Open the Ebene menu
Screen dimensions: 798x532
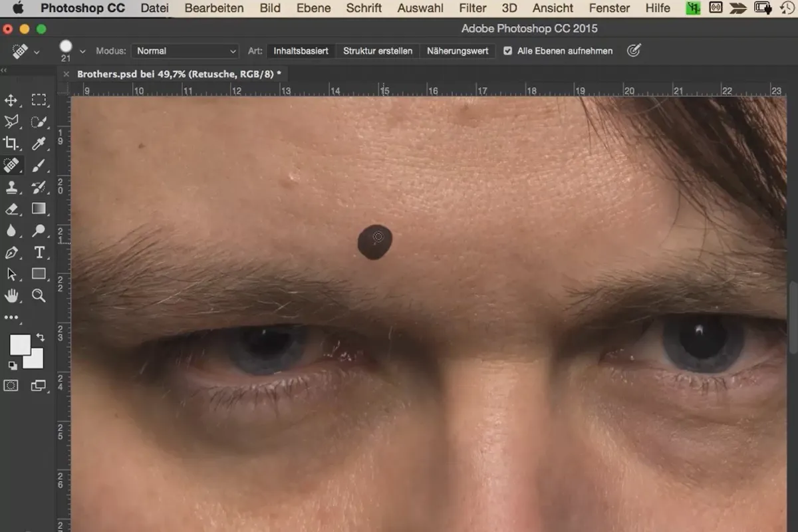pyautogui.click(x=313, y=9)
